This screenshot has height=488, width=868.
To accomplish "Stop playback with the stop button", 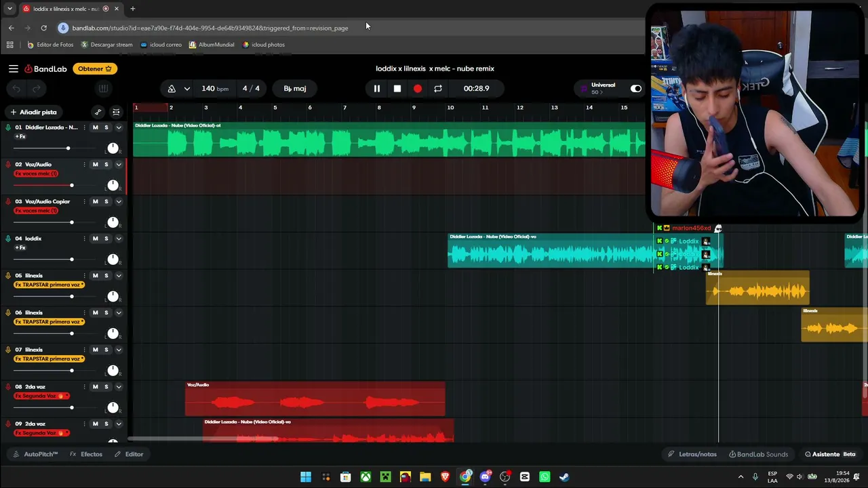I will coord(397,88).
